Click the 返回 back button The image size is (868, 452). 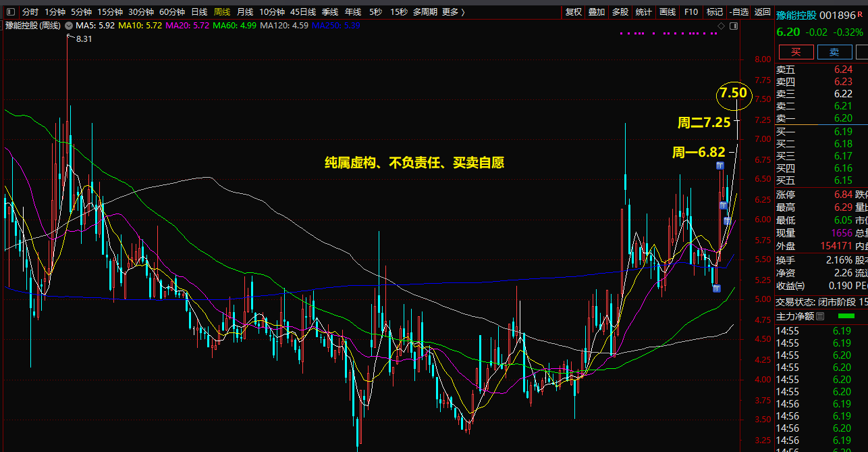(763, 11)
